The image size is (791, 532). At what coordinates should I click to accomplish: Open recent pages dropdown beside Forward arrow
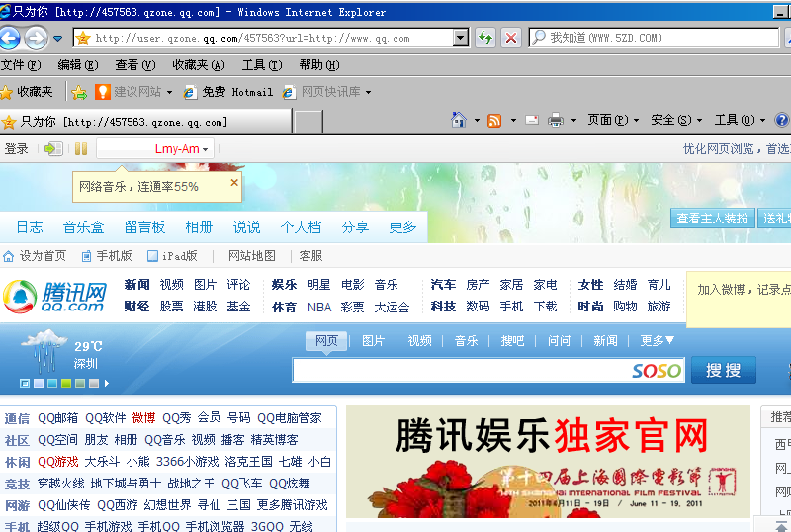pyautogui.click(x=58, y=39)
